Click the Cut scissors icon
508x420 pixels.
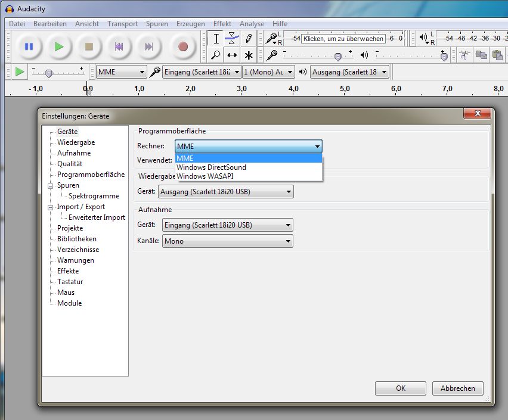[x=464, y=55]
